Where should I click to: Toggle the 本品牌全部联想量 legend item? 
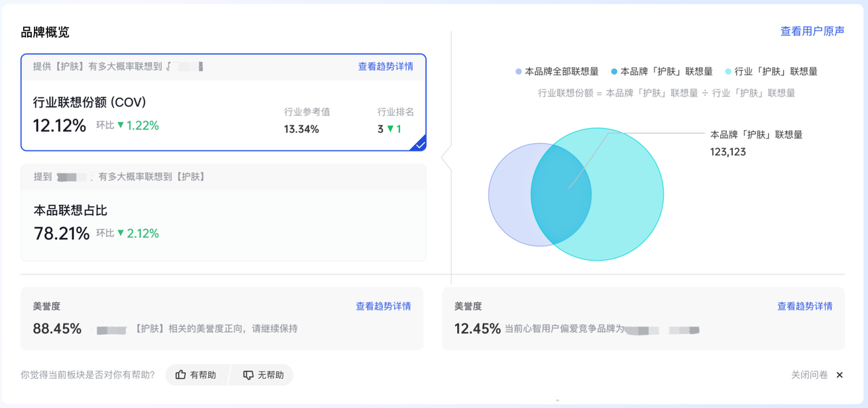(557, 71)
